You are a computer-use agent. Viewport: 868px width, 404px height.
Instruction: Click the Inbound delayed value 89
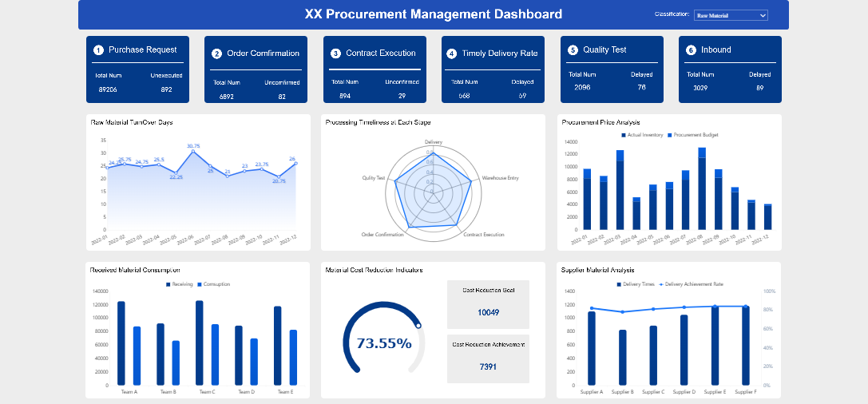tap(760, 88)
